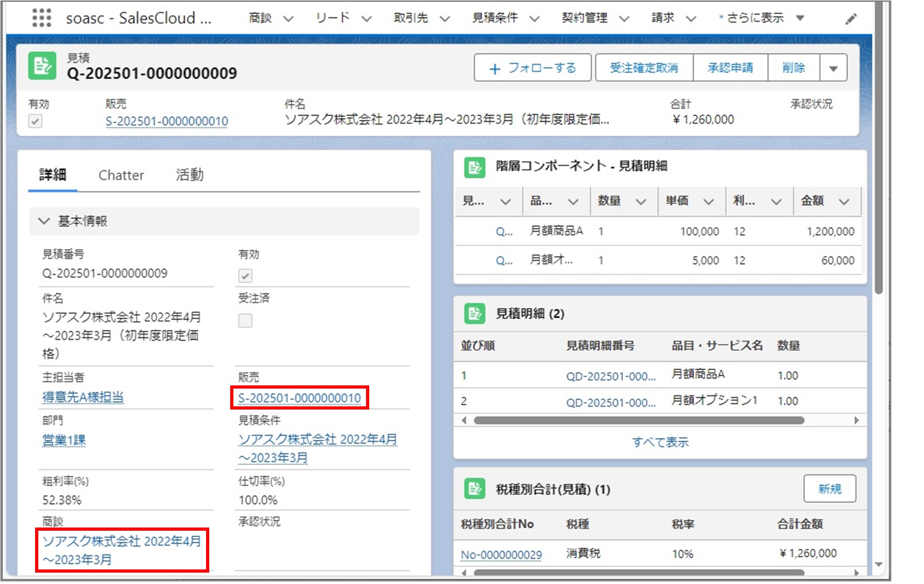Image resolution: width=924 pixels, height=584 pixels.
Task: Switch to the 活動 tab
Action: tap(190, 175)
